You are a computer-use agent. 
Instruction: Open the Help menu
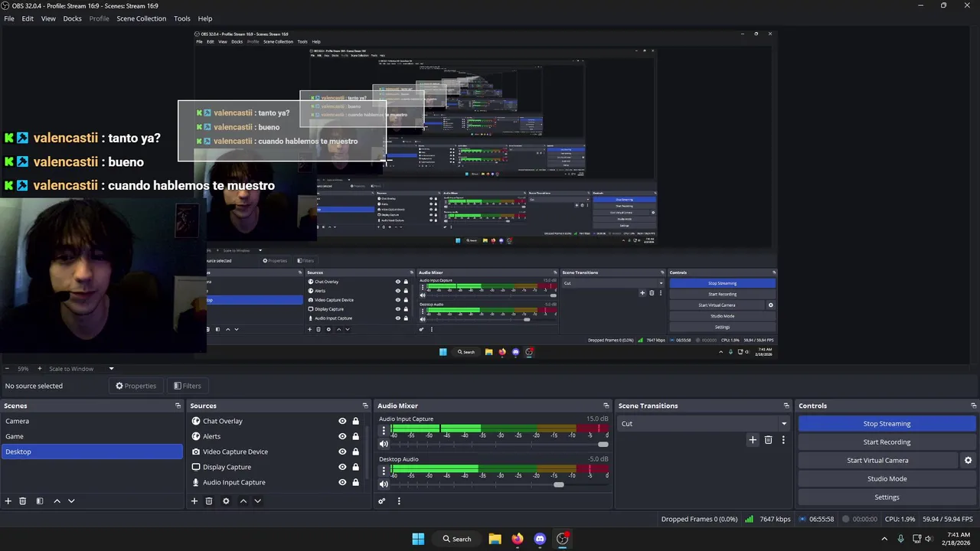(205, 18)
